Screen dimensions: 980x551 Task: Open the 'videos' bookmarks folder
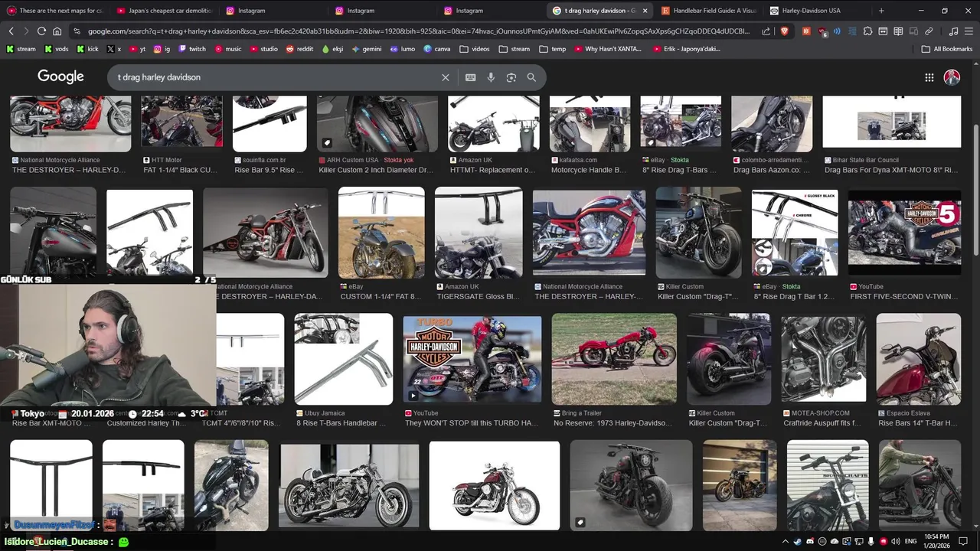pyautogui.click(x=475, y=49)
